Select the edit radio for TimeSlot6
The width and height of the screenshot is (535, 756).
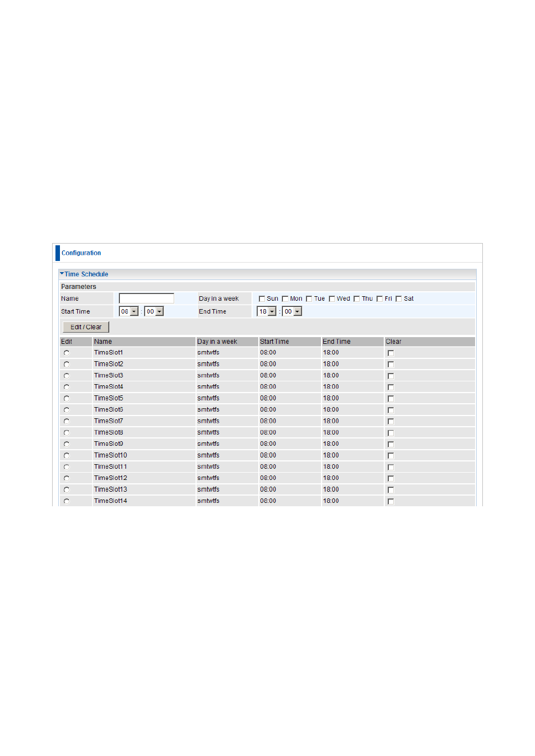(67, 410)
